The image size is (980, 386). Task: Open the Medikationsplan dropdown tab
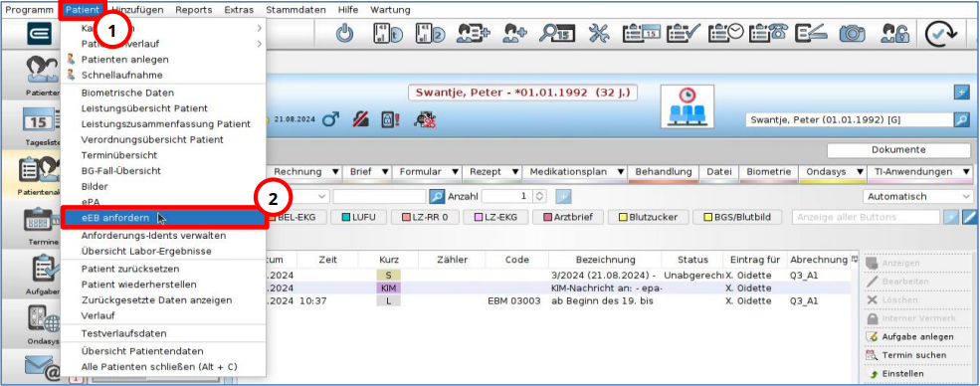point(576,172)
